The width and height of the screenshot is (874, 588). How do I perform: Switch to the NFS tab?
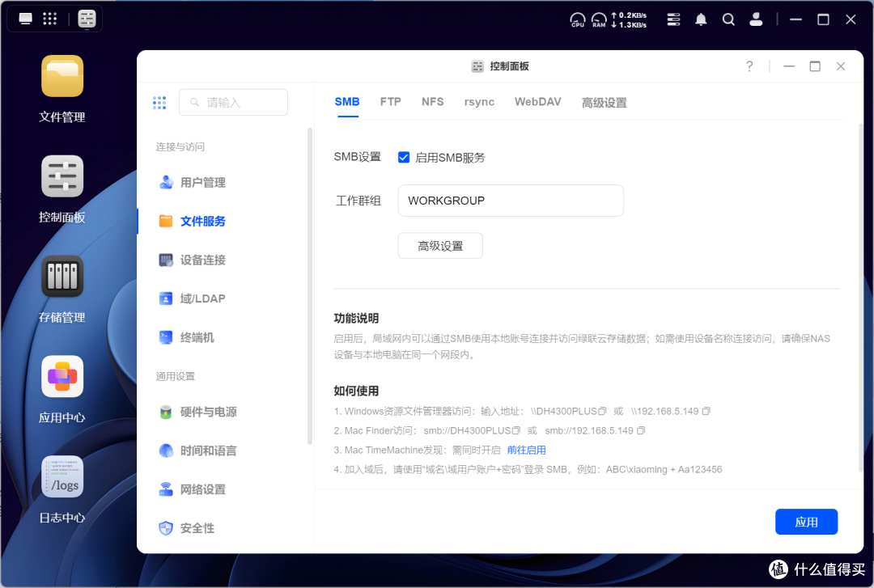[x=432, y=102]
